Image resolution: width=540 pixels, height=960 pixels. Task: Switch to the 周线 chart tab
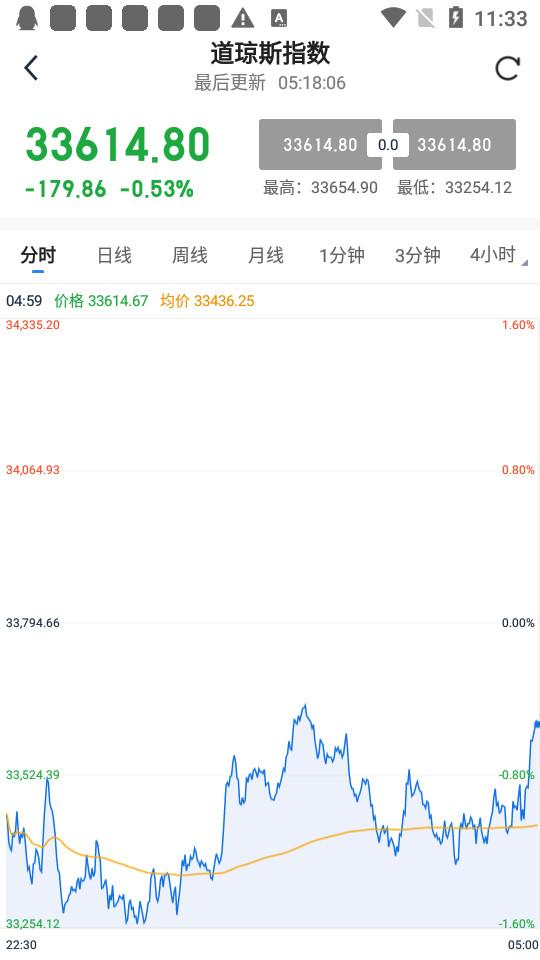(190, 255)
